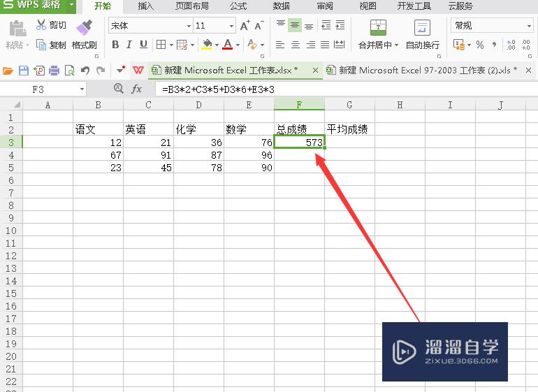Click the WPS home W icon
The width and height of the screenshot is (538, 392).
(138, 71)
